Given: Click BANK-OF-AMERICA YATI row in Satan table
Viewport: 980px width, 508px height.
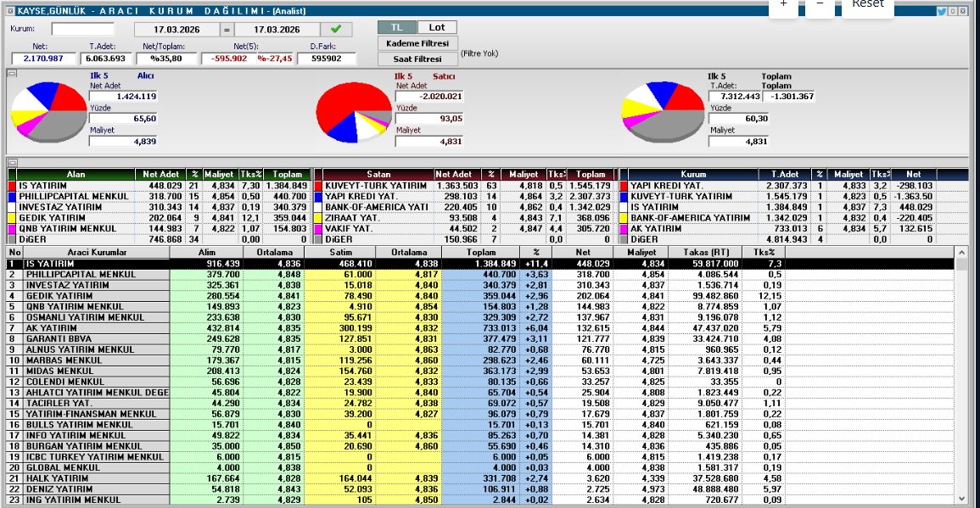Looking at the screenshot, I should tap(463, 207).
